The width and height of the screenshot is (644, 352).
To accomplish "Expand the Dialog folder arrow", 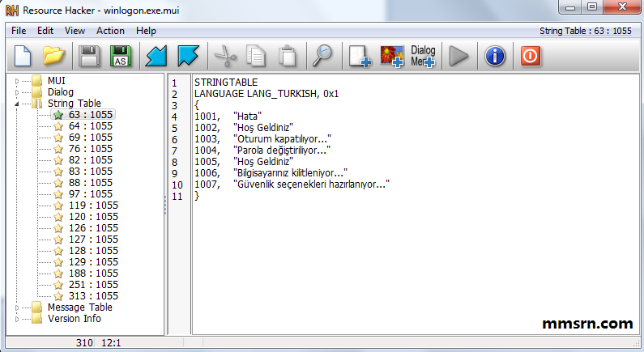I will click(17, 93).
